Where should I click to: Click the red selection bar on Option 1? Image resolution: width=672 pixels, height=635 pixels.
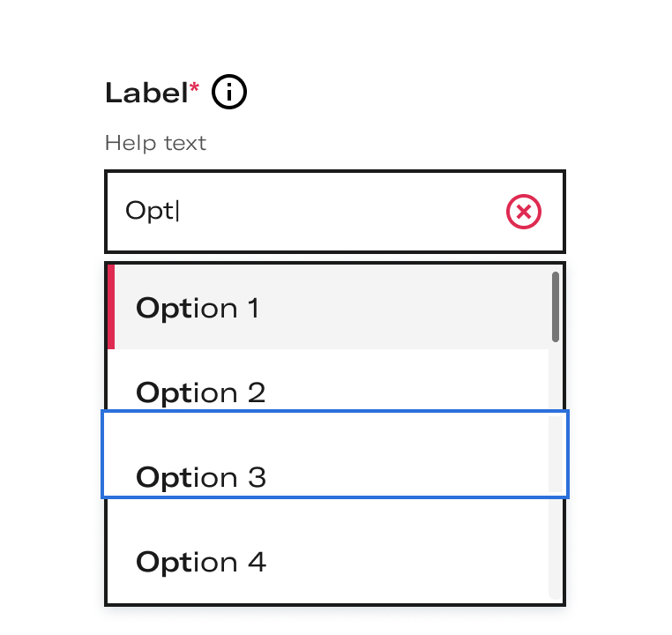111,307
